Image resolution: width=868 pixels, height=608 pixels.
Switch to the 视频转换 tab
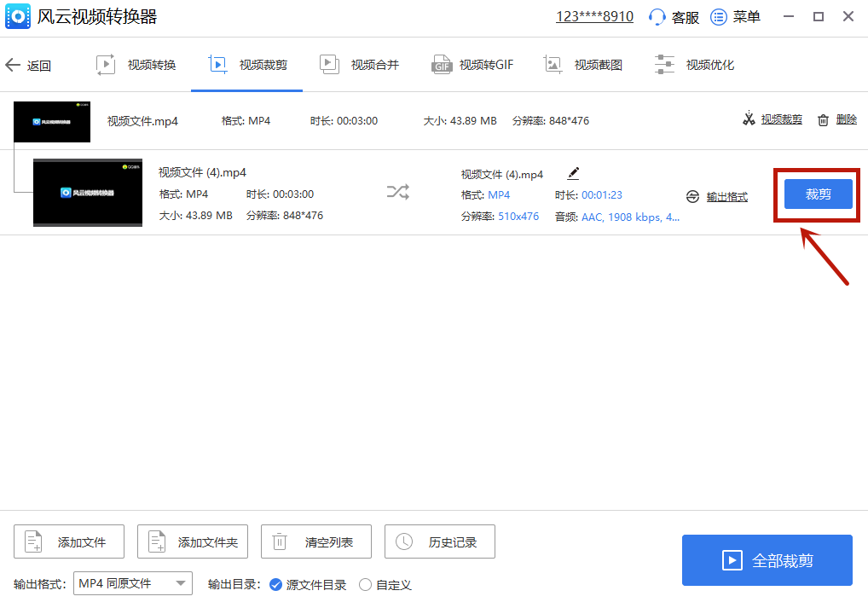pyautogui.click(x=136, y=65)
